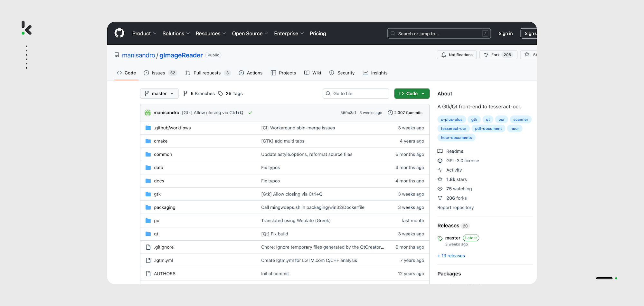Screen dimensions: 644x306
Task: Click the GPL-3.0 license scale icon
Action: 440,160
